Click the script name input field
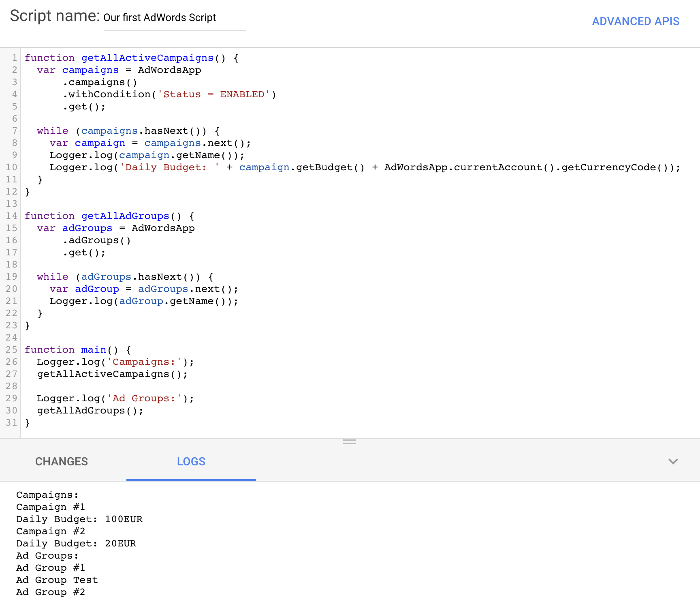This screenshot has height=604, width=700. point(174,18)
